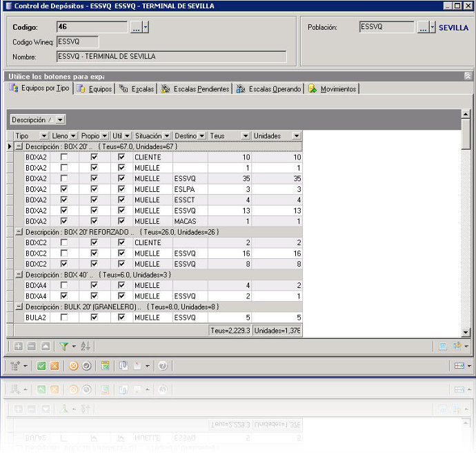This screenshot has width=476, height=453.
Task: Collapse the instructions bar with the double-chevron icon
Action: 468,76
